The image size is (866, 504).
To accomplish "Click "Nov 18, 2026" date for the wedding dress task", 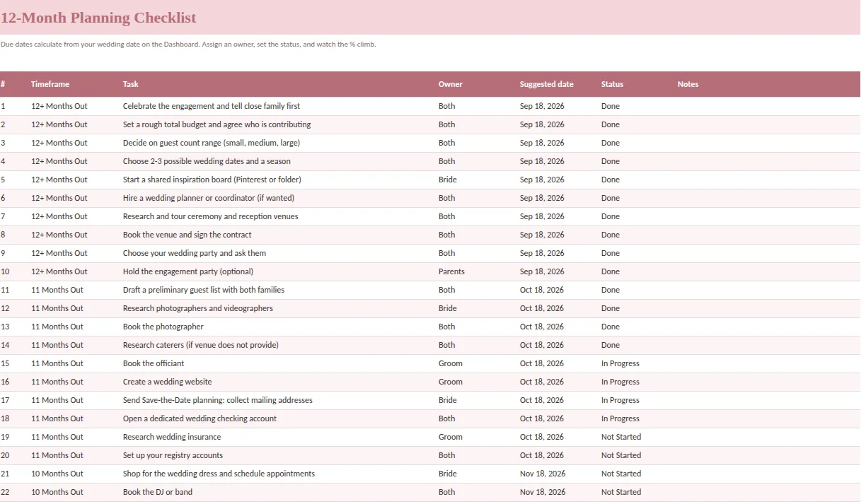I will (543, 474).
